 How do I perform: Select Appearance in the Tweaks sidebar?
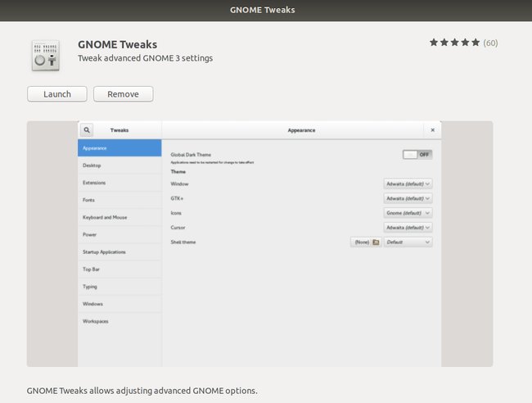point(119,148)
